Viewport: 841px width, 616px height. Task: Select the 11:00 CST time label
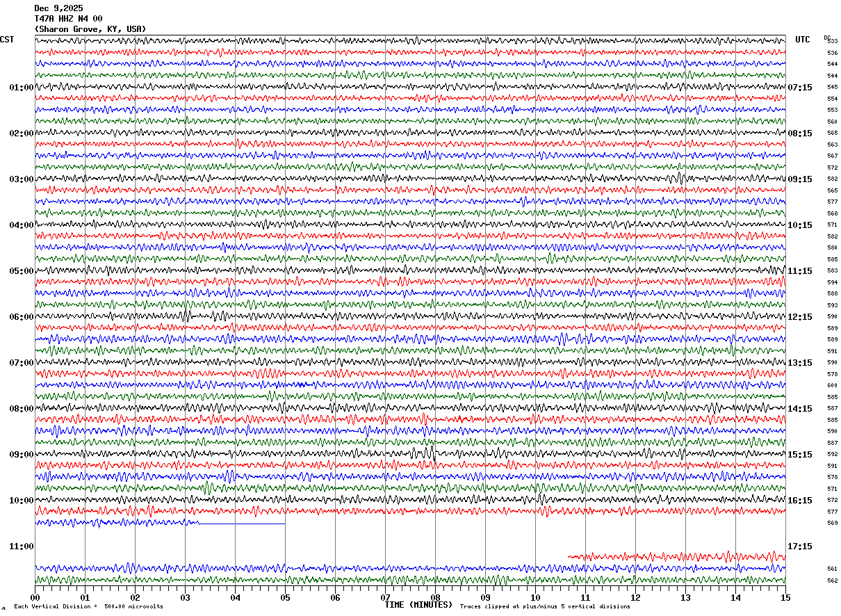(22, 546)
